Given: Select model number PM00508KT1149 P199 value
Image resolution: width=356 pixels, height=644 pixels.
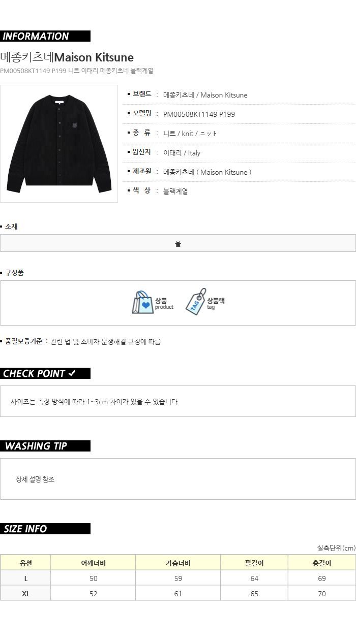Looking at the screenshot, I should pos(199,114).
